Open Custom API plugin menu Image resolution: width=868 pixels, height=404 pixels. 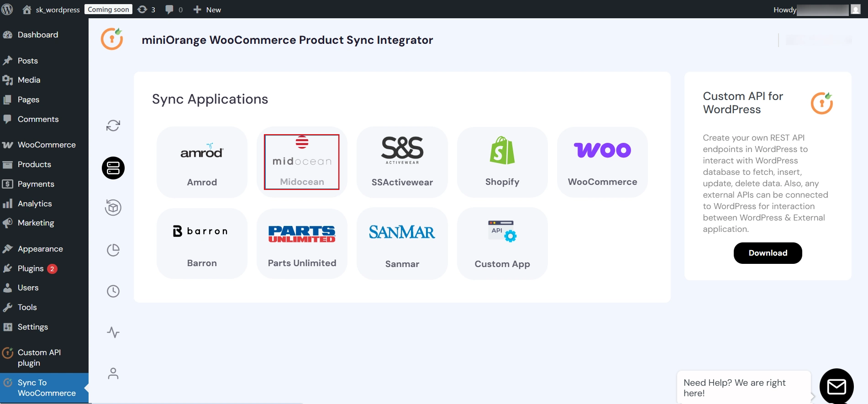pyautogui.click(x=44, y=357)
